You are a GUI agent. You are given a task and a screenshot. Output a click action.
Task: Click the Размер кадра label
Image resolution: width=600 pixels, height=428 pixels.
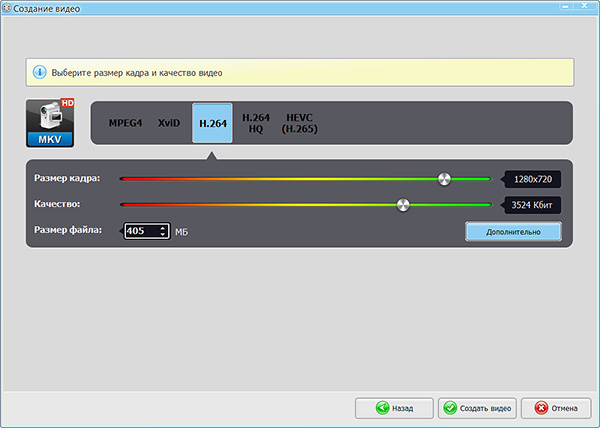tap(67, 178)
